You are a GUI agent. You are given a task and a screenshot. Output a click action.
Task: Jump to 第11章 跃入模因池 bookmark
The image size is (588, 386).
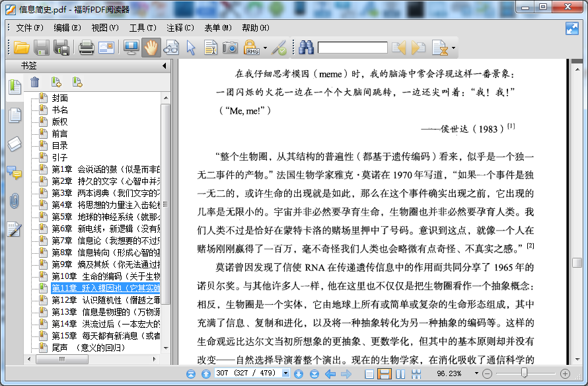(x=106, y=288)
